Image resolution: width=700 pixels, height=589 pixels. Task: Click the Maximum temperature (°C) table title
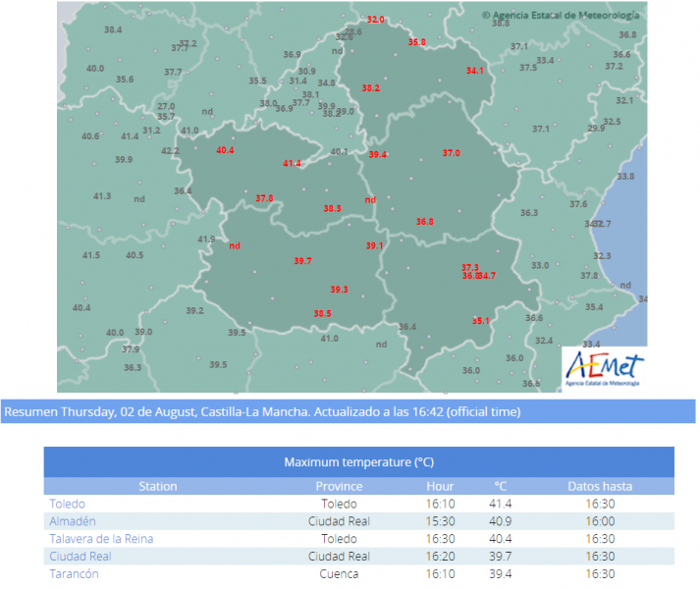tap(359, 461)
